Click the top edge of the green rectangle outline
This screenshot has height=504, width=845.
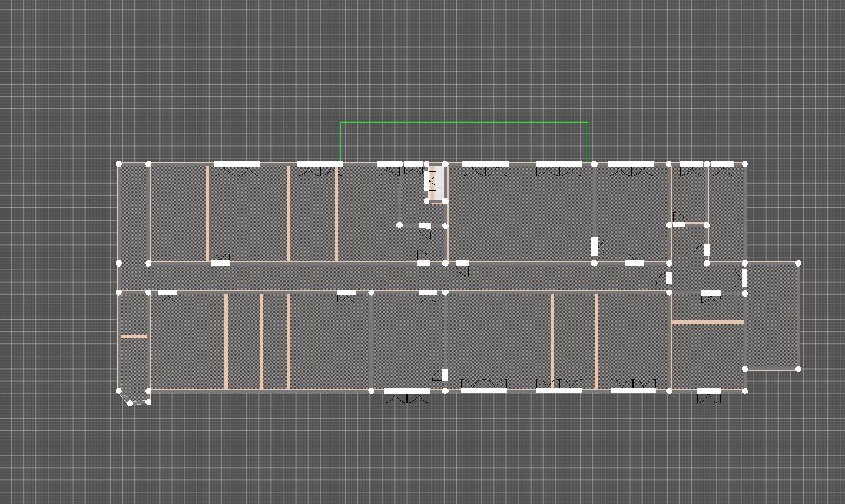[x=464, y=122]
